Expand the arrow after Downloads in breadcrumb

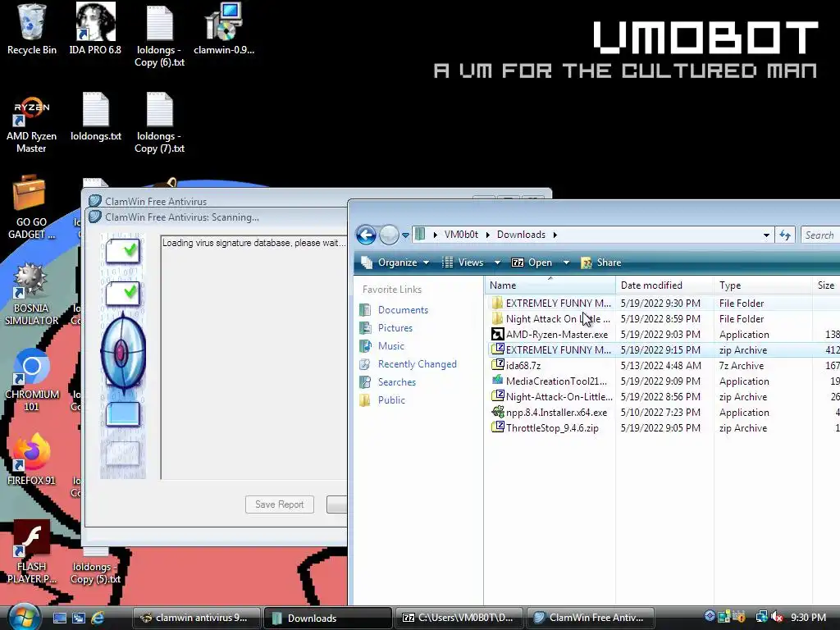(x=555, y=235)
